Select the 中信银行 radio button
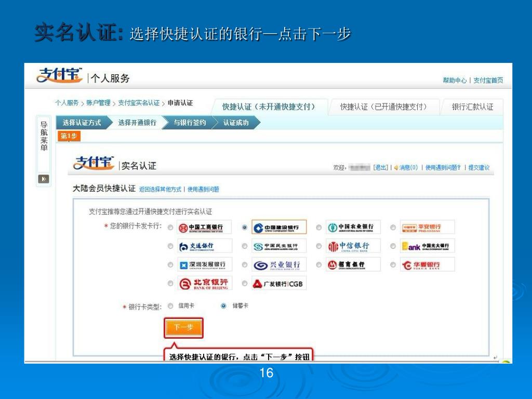The height and width of the screenshot is (399, 532). pos(318,246)
